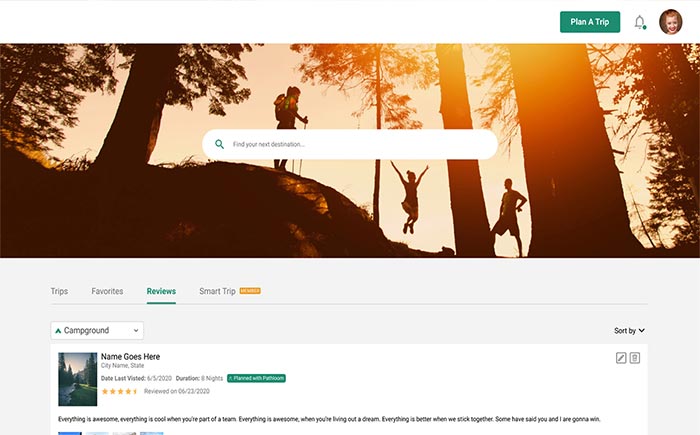Screen dimensions: 700x435
Task: Delete the review with trash icon
Action: pyautogui.click(x=635, y=358)
